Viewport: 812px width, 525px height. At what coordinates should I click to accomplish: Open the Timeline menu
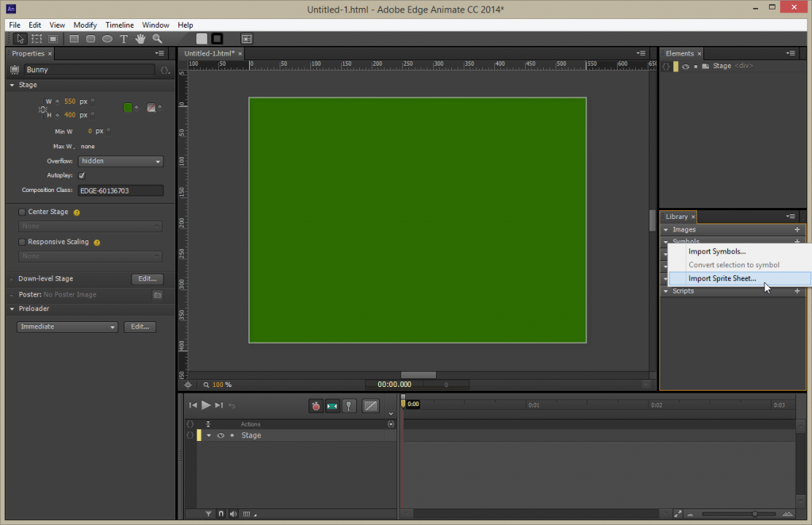(120, 25)
